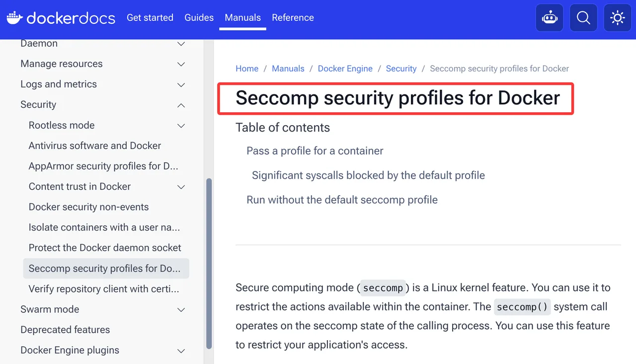The height and width of the screenshot is (364, 636).
Task: Expand the Logs and metrics chevron
Action: [181, 85]
